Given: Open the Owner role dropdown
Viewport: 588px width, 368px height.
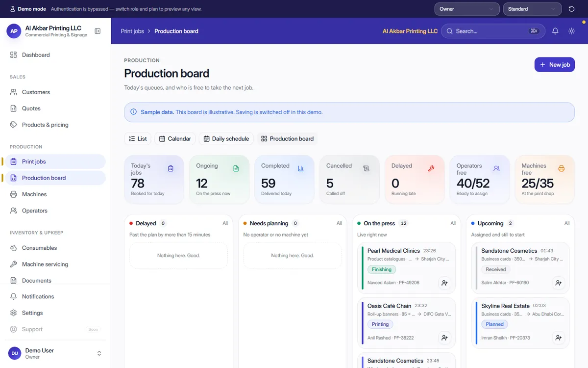Looking at the screenshot, I should [x=467, y=9].
